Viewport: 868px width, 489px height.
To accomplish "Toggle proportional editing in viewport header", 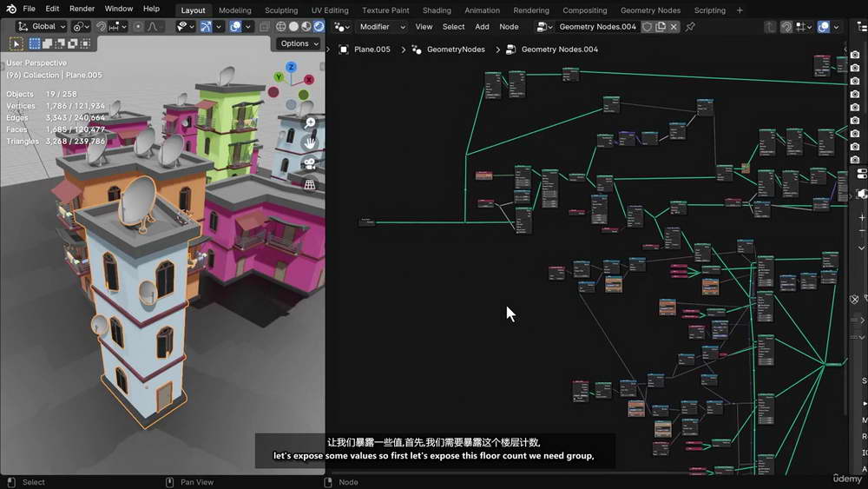I will [138, 27].
